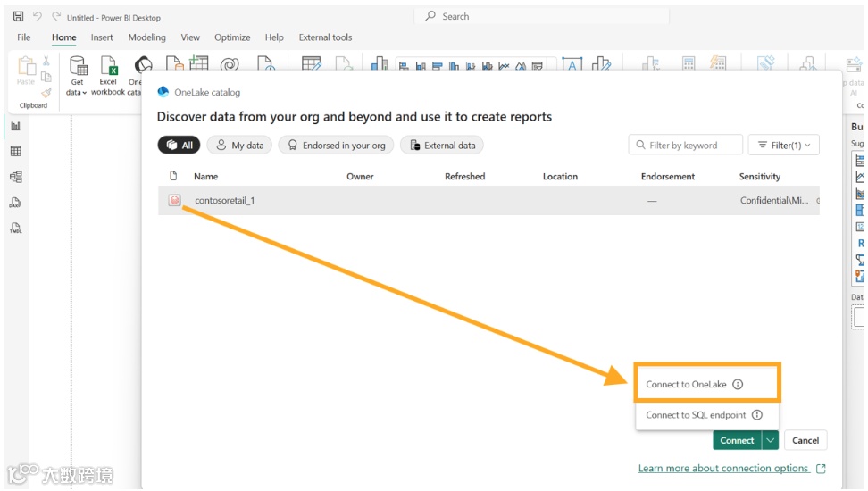Viewport: 868px width, 491px height.
Task: Open the Insert ribbon tab
Action: tap(102, 37)
